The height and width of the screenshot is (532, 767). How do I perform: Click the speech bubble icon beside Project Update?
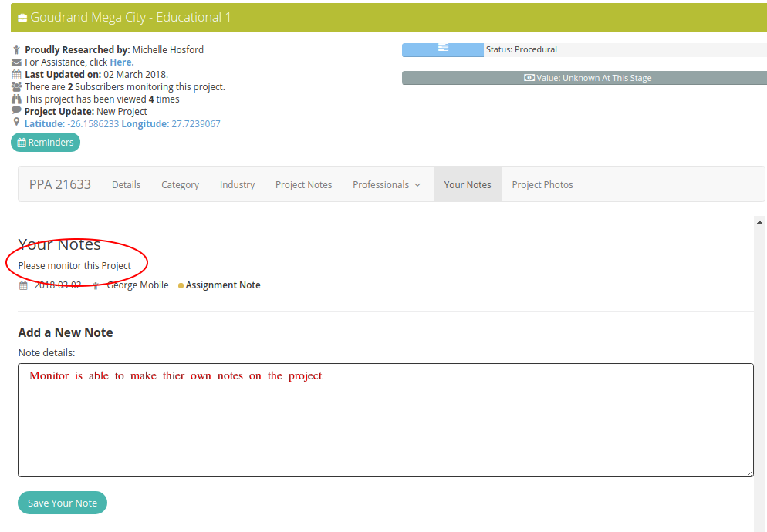17,110
